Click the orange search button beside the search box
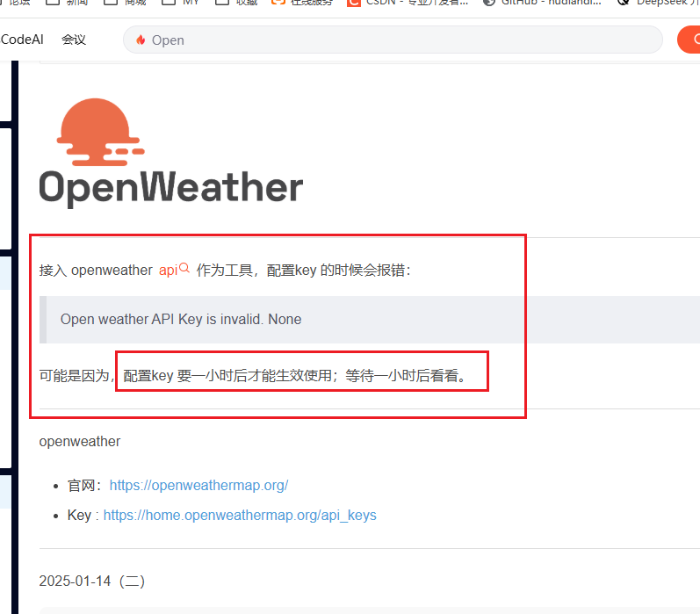The height and width of the screenshot is (614, 700). click(689, 40)
